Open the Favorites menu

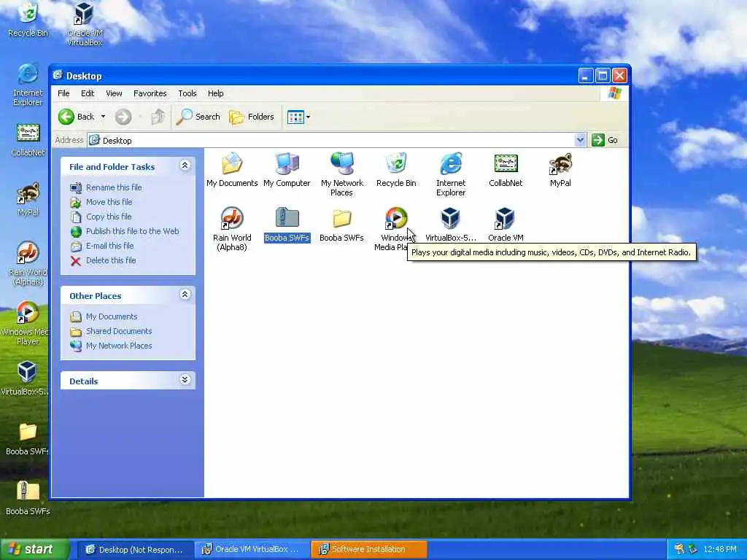(x=150, y=93)
